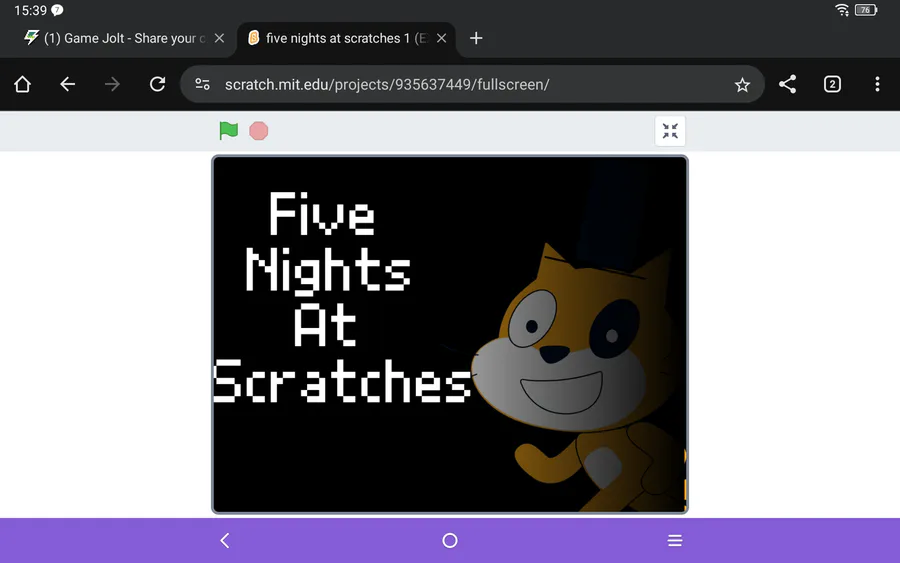Viewport: 900px width, 563px height.
Task: Click the address bar URL
Action: pyautogui.click(x=387, y=84)
